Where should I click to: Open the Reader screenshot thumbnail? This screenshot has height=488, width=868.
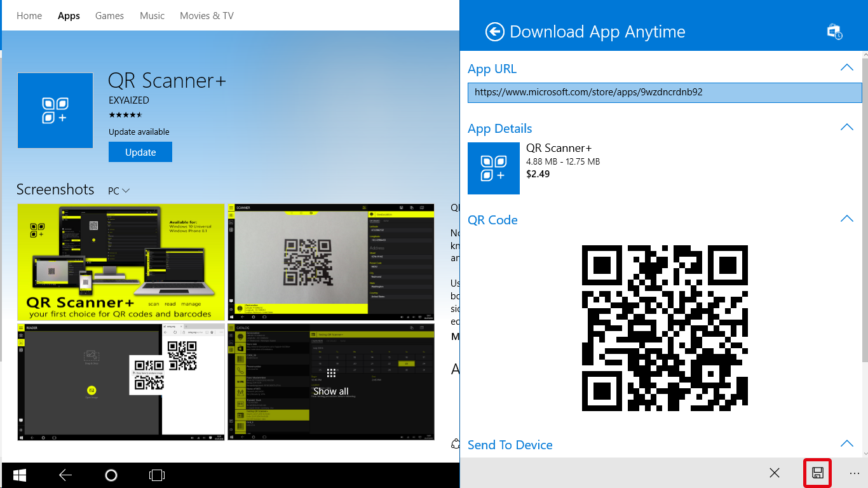click(121, 382)
